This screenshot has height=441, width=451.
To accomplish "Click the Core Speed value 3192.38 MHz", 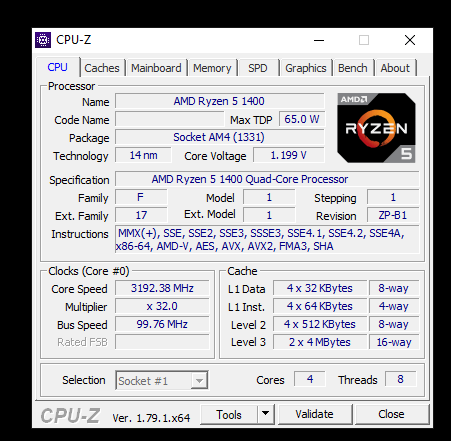I will 162,288.
